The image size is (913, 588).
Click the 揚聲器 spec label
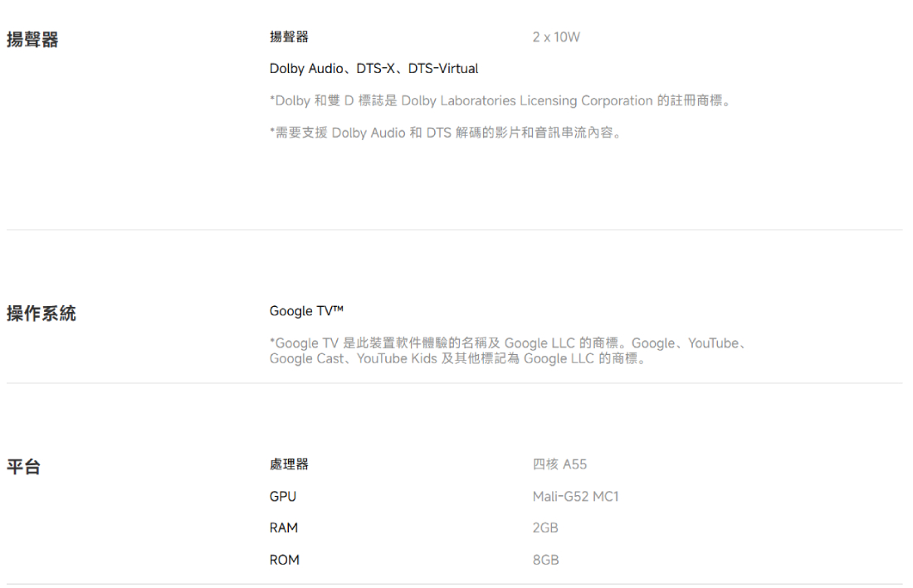[289, 37]
